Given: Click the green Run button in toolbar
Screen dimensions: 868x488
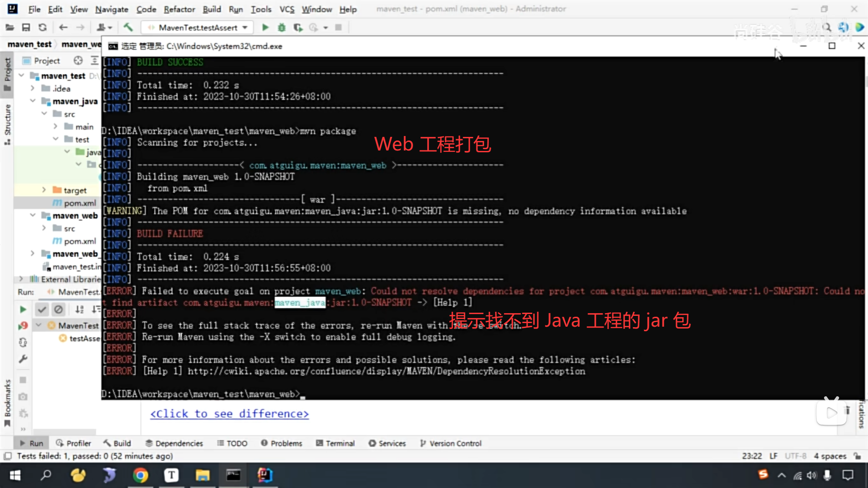Looking at the screenshot, I should [x=265, y=28].
